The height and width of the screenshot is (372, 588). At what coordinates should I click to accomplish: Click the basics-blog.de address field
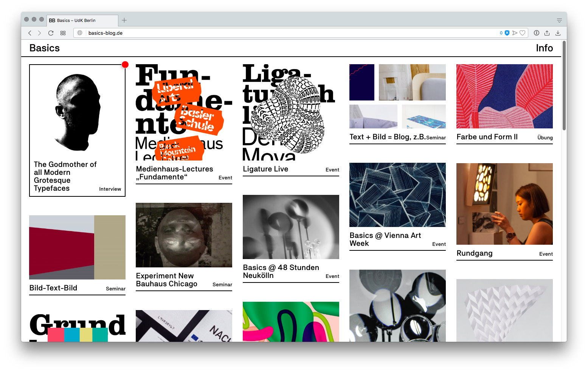pos(265,33)
